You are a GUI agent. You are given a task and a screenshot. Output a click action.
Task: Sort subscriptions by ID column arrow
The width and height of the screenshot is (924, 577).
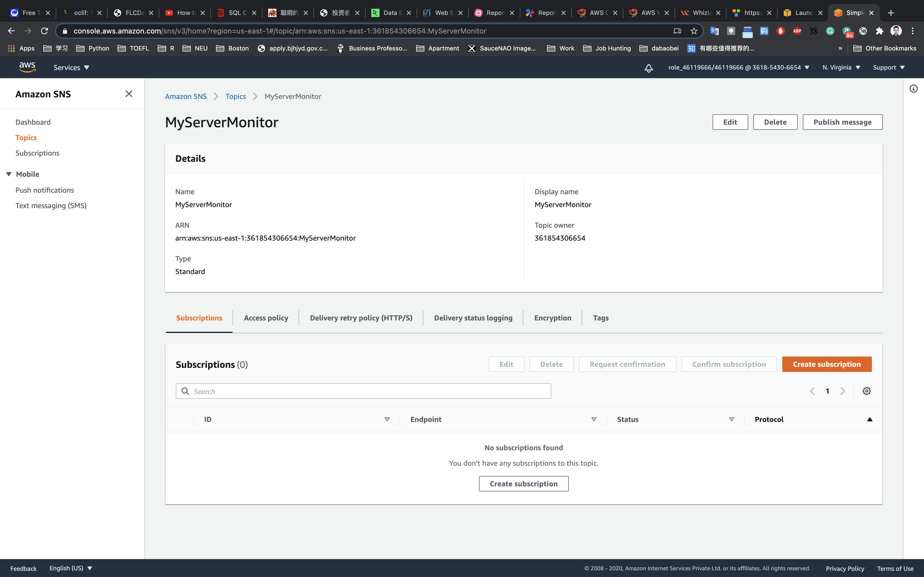pos(387,419)
